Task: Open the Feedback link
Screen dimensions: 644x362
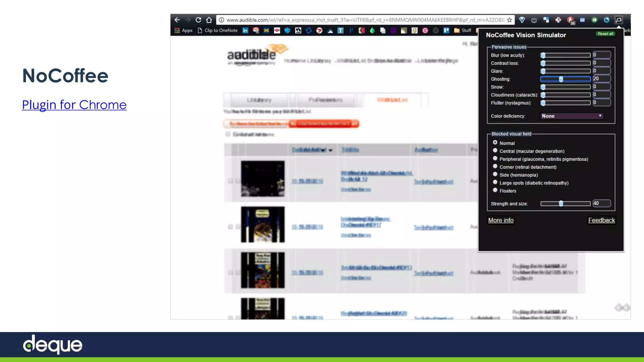Action: click(x=602, y=220)
